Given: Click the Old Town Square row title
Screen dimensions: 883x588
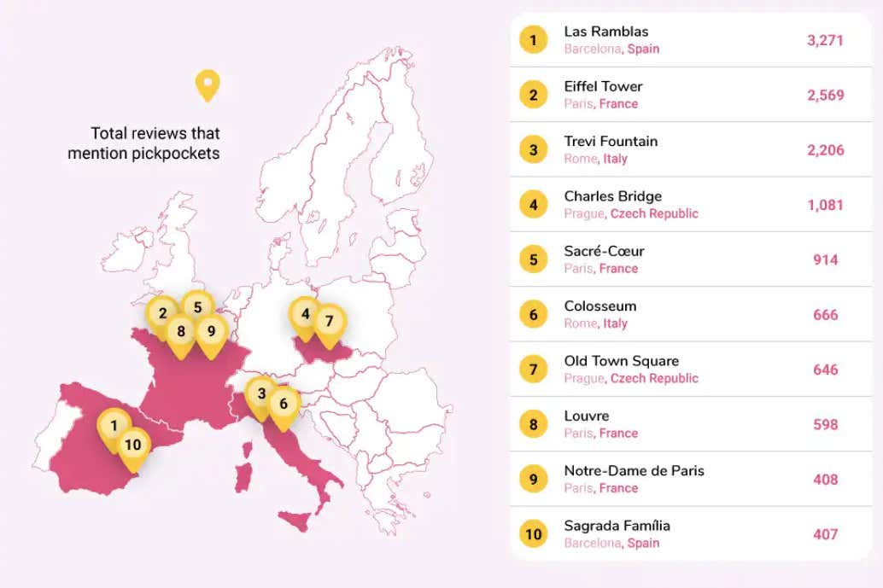Looking at the screenshot, I should (x=621, y=361).
